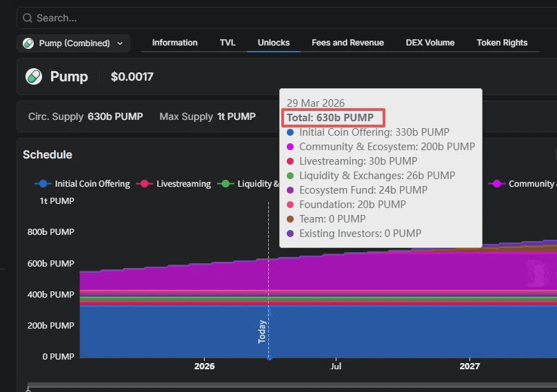
Task: Select the Unlocks tab
Action: click(274, 43)
